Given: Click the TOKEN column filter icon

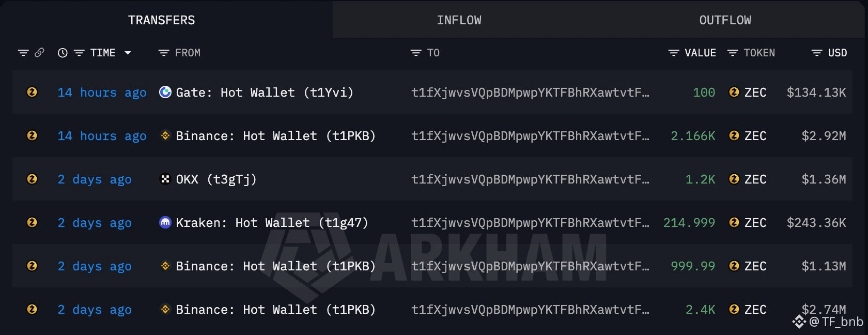Looking at the screenshot, I should 733,53.
